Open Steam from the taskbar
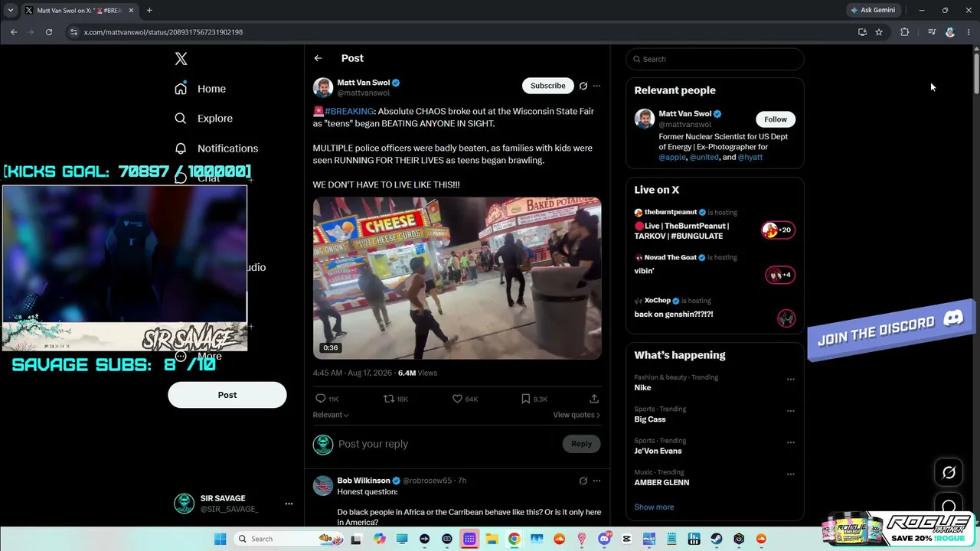 point(717,539)
